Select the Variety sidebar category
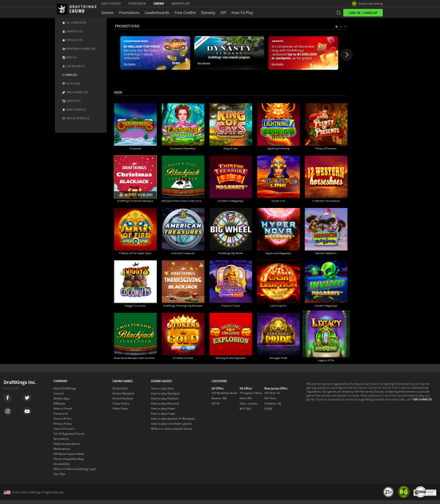 click(x=71, y=101)
